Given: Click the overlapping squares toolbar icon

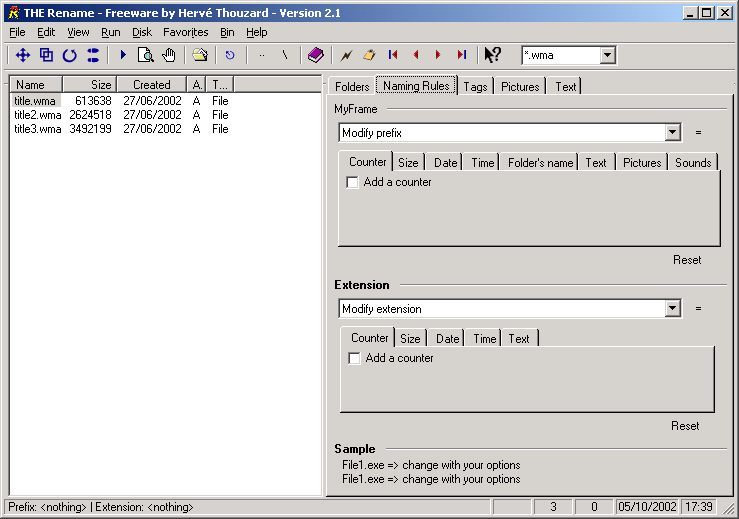Looking at the screenshot, I should [x=46, y=55].
